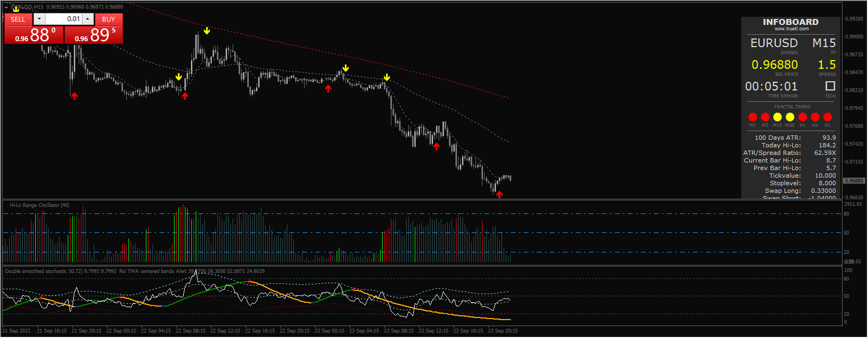
Task: Collapse the one-click trading panel triangle
Action: click(7, 7)
